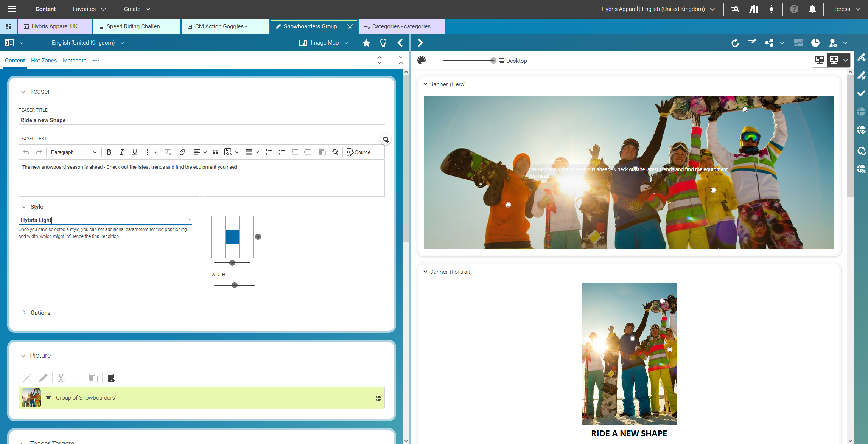The width and height of the screenshot is (868, 444).
Task: Open the Favorites menu
Action: [89, 9]
